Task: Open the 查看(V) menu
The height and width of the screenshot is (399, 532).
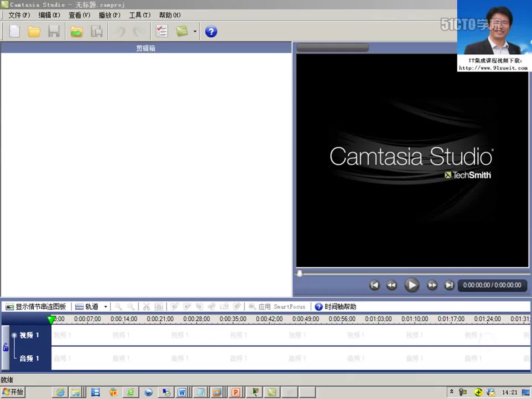Action: click(79, 15)
